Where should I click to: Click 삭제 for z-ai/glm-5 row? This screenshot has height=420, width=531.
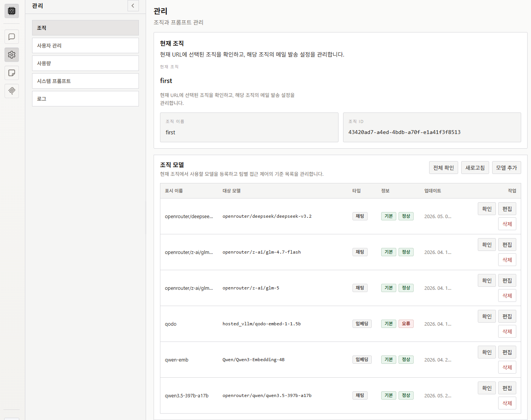[x=507, y=295]
